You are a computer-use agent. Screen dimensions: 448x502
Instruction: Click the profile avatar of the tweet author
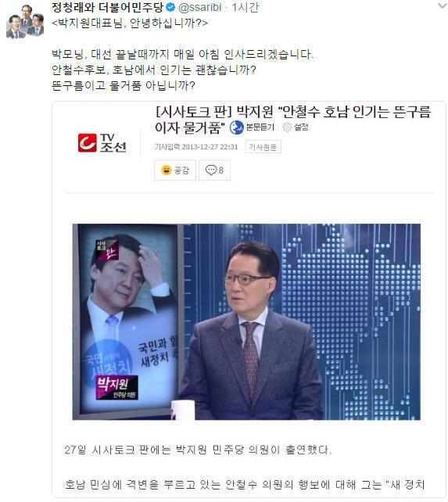tap(25, 22)
